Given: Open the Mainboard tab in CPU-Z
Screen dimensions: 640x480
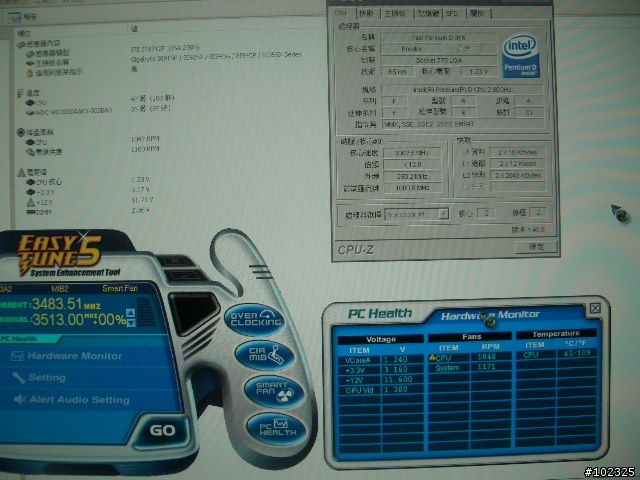Looking at the screenshot, I should click(395, 13).
